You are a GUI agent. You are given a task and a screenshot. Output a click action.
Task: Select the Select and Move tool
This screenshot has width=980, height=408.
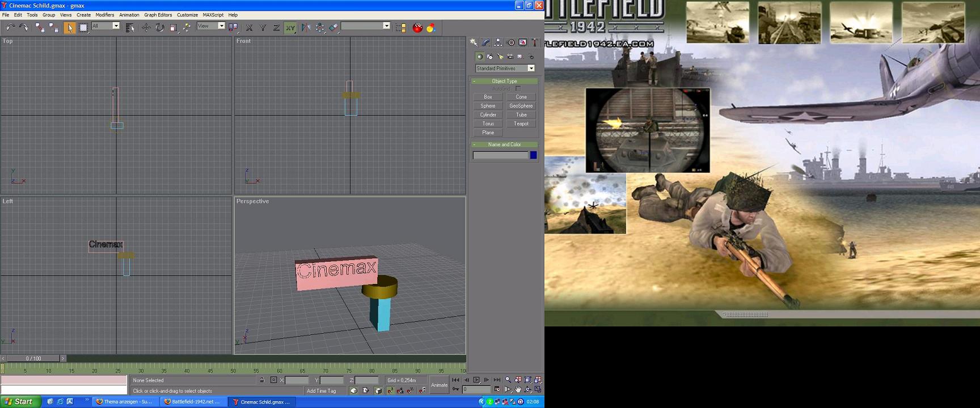[146, 27]
